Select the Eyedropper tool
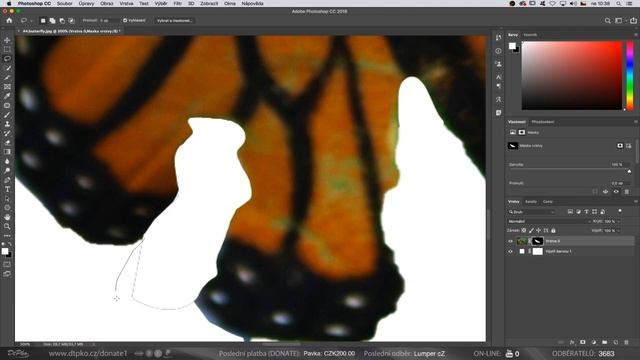Viewport: 640px width, 360px height. 7,96
